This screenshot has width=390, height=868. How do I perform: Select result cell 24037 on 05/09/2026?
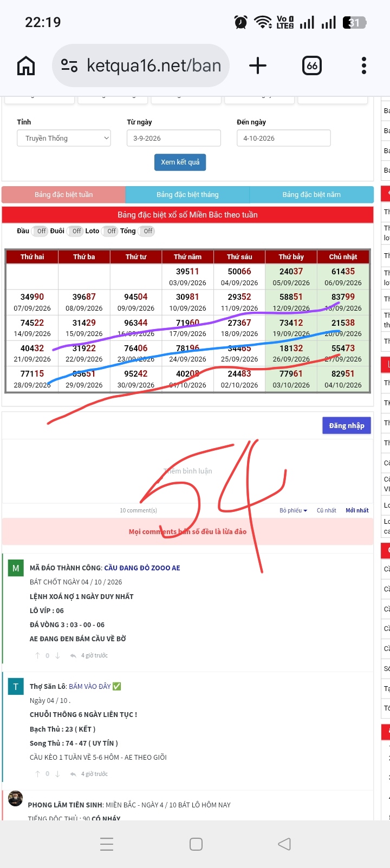tap(291, 277)
